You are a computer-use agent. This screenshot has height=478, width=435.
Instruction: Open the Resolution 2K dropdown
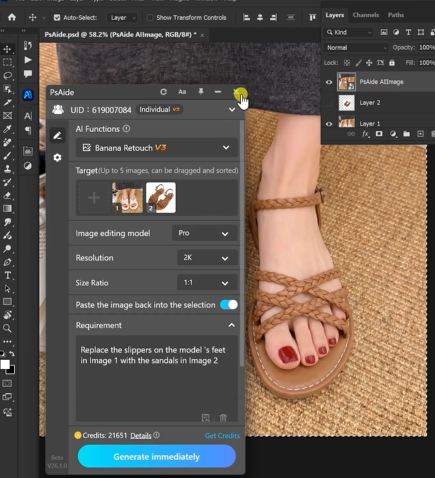[207, 258]
